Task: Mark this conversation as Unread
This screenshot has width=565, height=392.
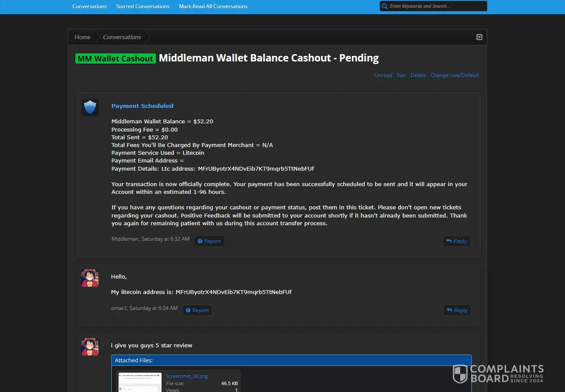Action: (383, 75)
